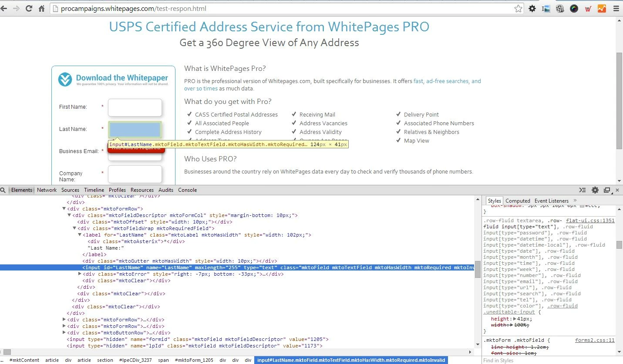
Task: Click the DevTools dock/undock icon
Action: tap(607, 190)
